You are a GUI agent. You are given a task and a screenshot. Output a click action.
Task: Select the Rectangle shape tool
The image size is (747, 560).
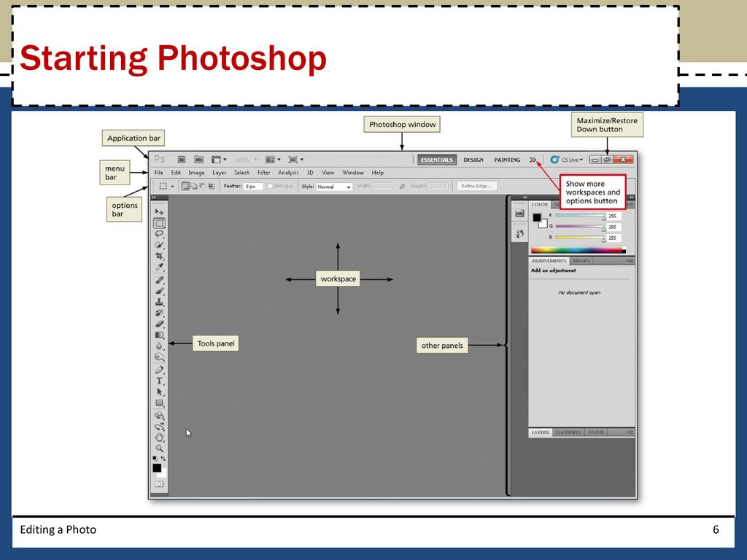coord(159,402)
